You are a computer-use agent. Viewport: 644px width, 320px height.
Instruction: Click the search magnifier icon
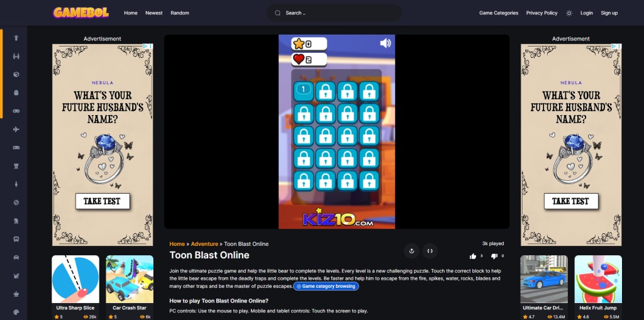(277, 13)
